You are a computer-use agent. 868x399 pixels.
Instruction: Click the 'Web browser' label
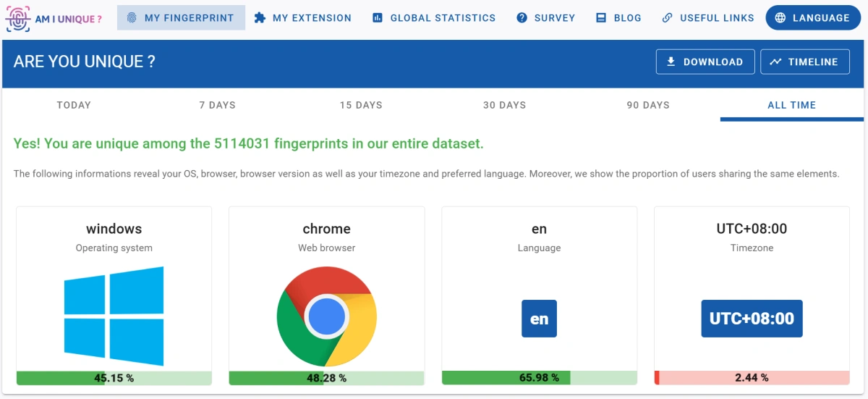[x=326, y=248]
